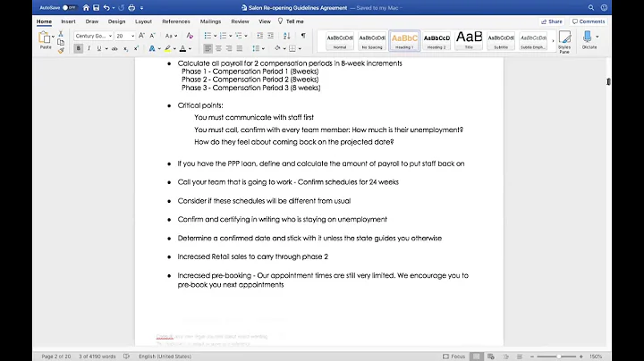Apply the Title style
The width and height of the screenshot is (644, 361).
coord(469,41)
